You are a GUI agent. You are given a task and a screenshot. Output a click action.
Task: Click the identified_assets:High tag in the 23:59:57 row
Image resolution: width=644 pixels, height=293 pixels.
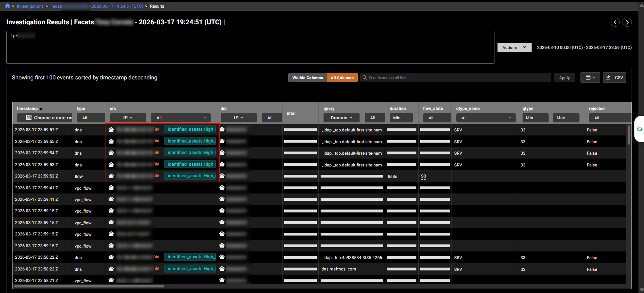190,129
